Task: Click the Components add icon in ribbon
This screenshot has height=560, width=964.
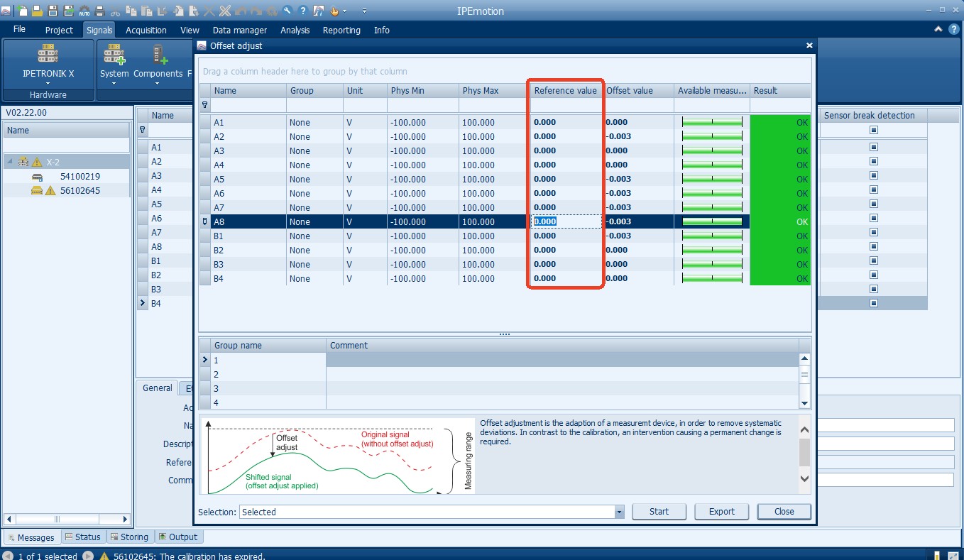Action: click(x=158, y=54)
